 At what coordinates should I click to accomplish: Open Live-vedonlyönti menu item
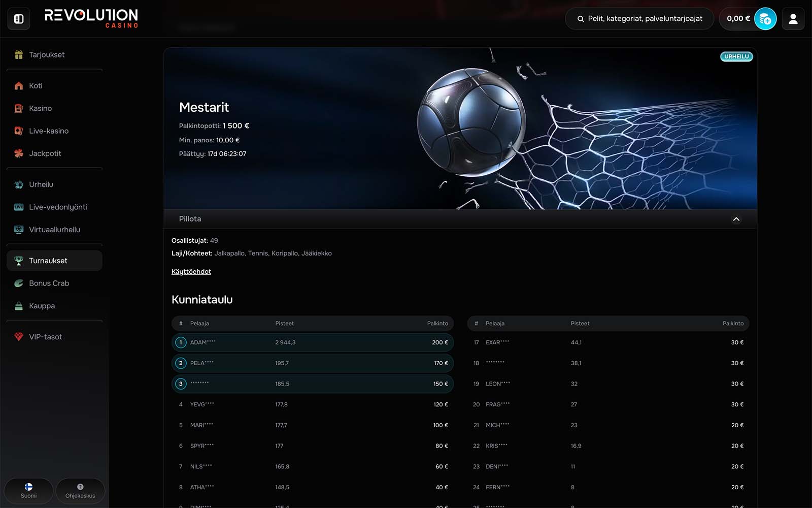pyautogui.click(x=57, y=207)
